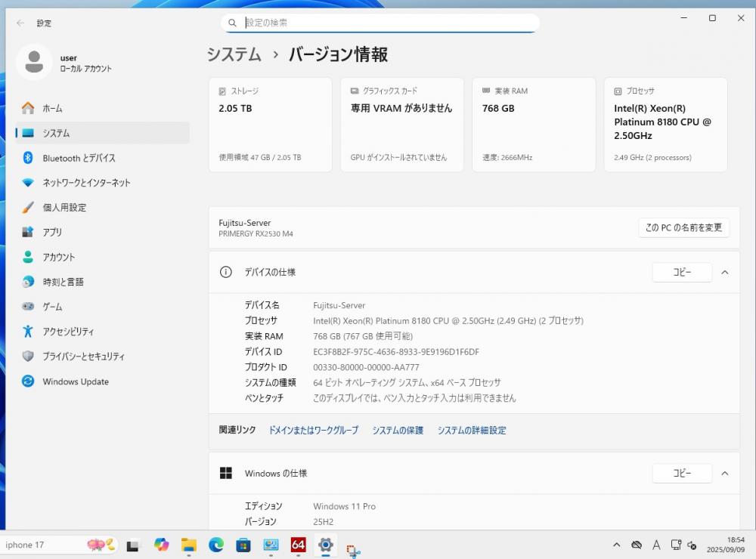Open the volume tray icon

[x=692, y=545]
